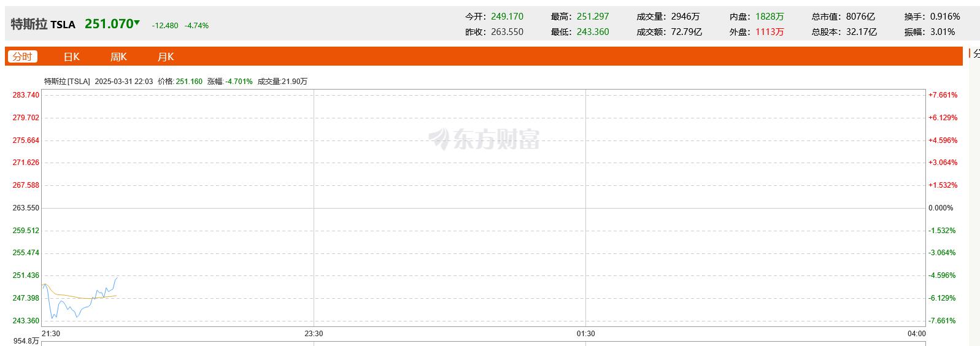980x346 pixels.
Task: Click the 251.436 price axis label
Action: (x=26, y=275)
